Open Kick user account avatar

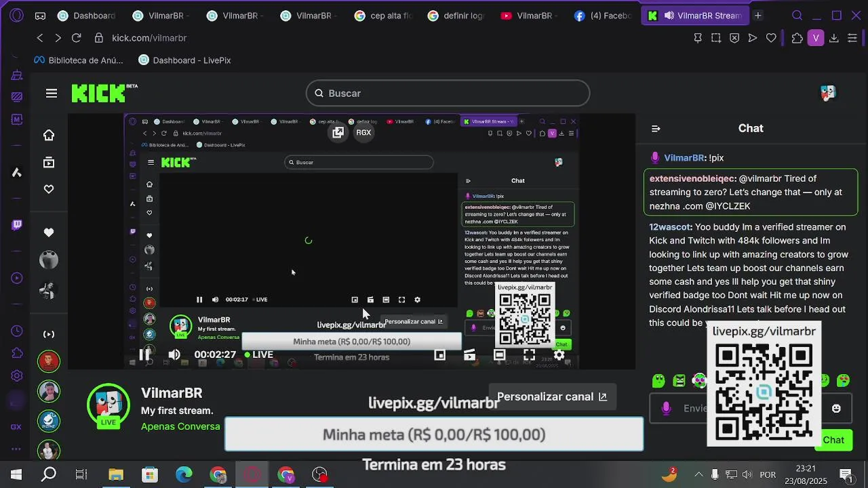(827, 93)
